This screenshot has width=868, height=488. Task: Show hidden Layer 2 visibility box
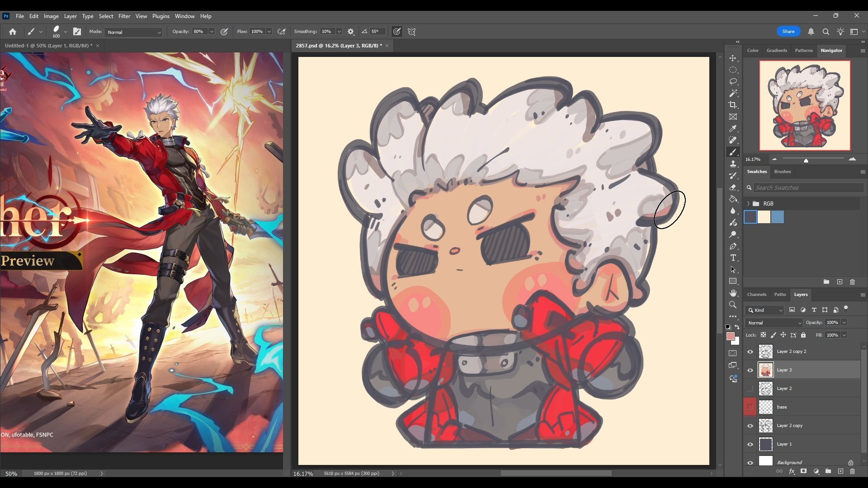coord(750,389)
